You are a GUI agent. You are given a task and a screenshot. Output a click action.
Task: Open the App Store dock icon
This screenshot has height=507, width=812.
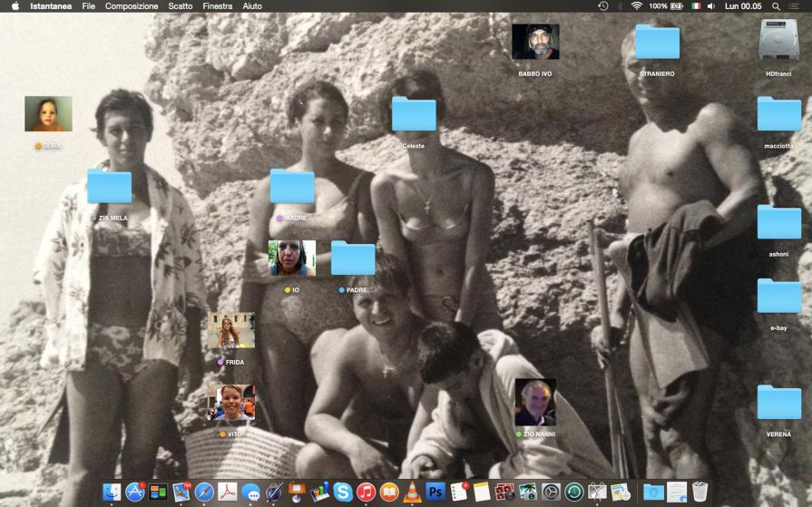click(x=135, y=492)
